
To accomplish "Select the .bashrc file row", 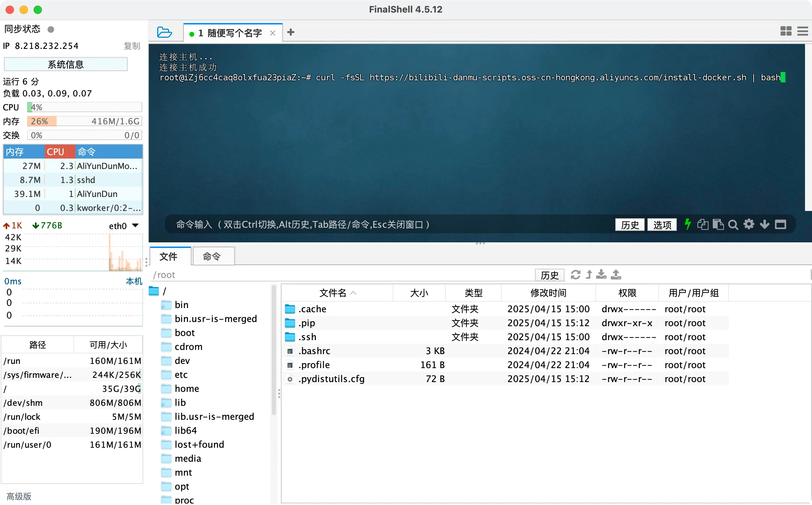I will tap(505, 351).
